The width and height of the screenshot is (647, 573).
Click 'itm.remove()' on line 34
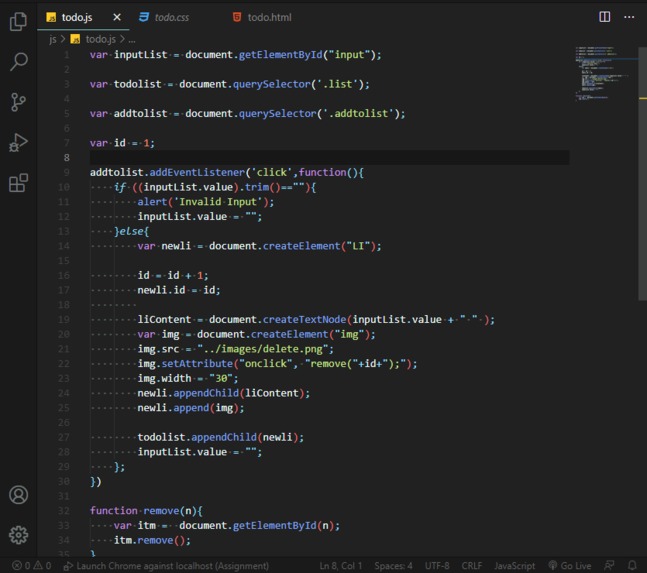tap(149, 540)
